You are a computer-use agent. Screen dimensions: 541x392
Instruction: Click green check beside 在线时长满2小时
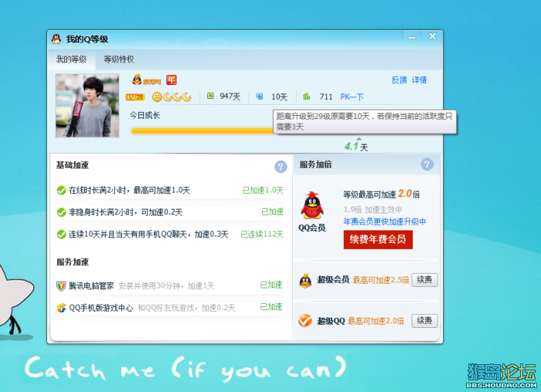click(61, 190)
